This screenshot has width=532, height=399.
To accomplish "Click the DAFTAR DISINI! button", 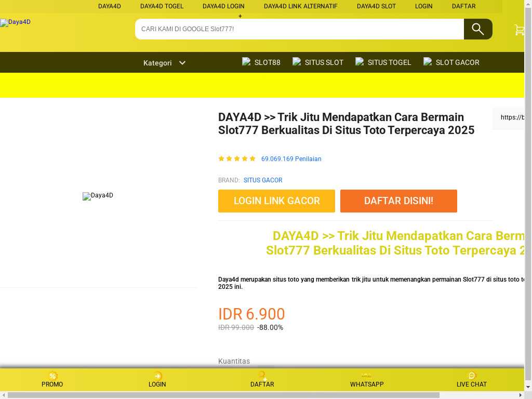I will [398, 201].
